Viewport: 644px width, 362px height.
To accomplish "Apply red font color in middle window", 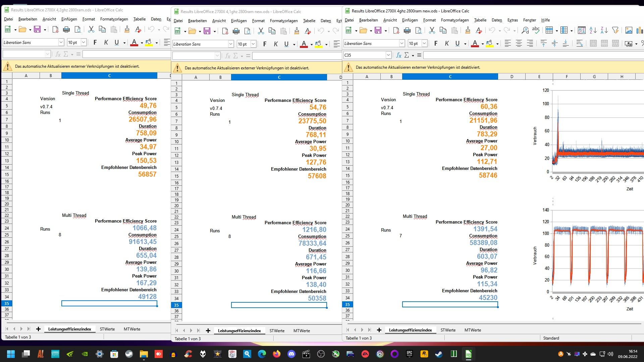I will pos(304,44).
